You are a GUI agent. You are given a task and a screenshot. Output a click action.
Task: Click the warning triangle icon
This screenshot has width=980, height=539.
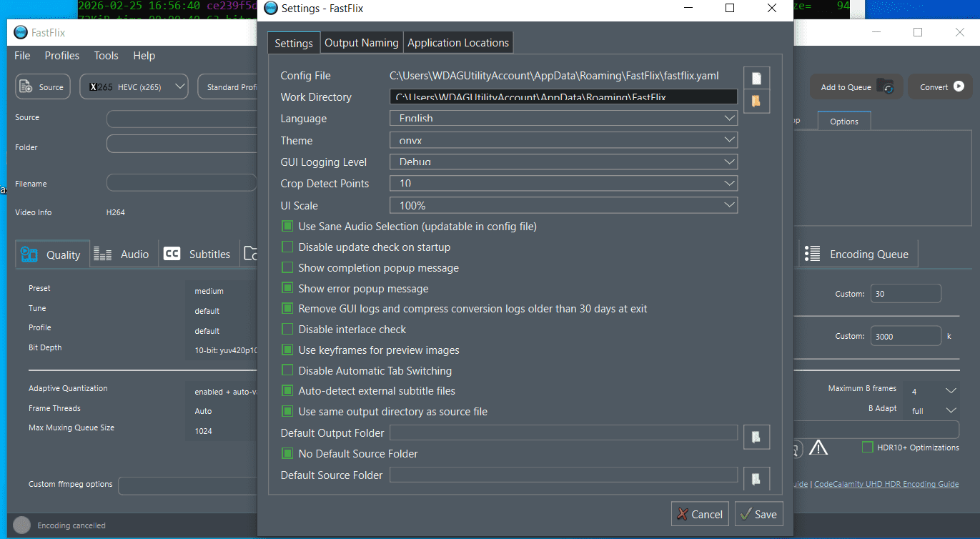[818, 448]
